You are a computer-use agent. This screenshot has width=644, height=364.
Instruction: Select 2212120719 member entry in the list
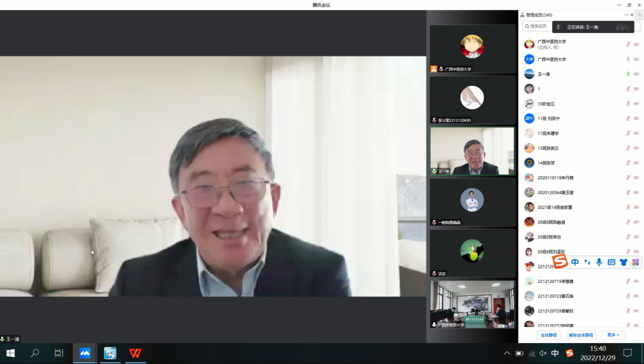pos(555,281)
